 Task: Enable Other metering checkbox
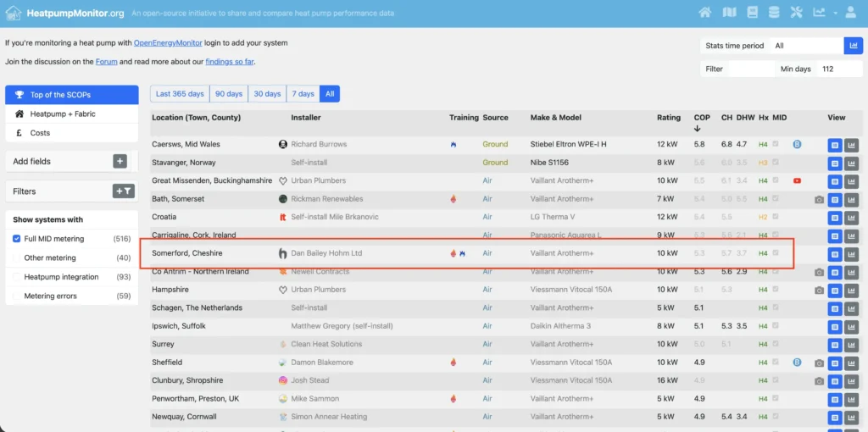pyautogui.click(x=17, y=258)
